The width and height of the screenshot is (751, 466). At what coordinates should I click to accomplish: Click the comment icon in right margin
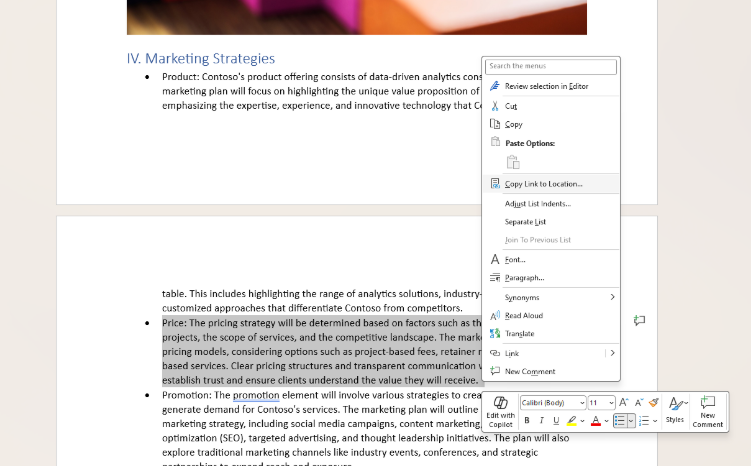click(639, 320)
